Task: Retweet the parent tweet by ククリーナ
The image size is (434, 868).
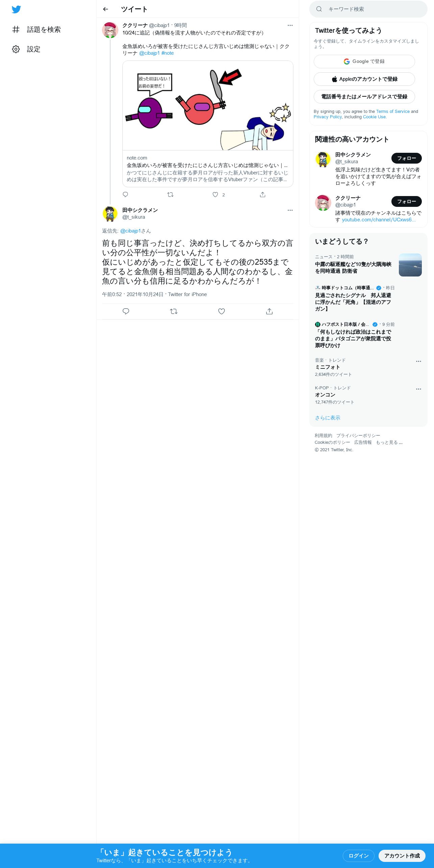Action: 170,195
